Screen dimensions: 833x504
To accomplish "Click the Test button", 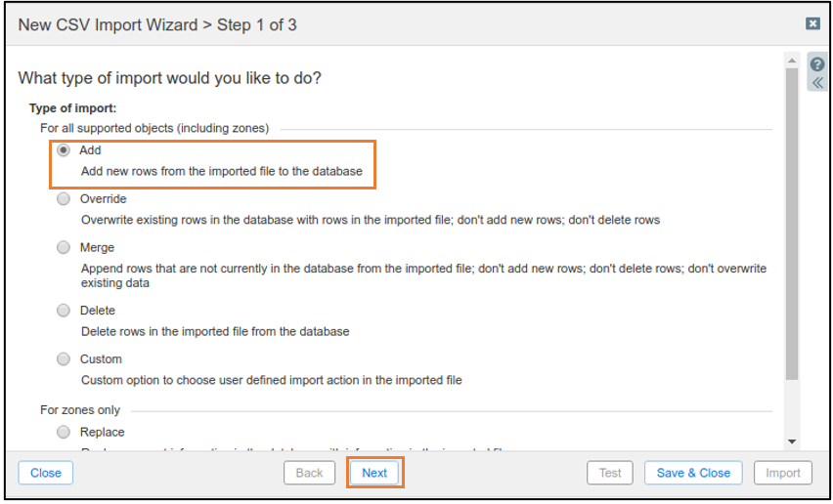I will (x=610, y=473).
